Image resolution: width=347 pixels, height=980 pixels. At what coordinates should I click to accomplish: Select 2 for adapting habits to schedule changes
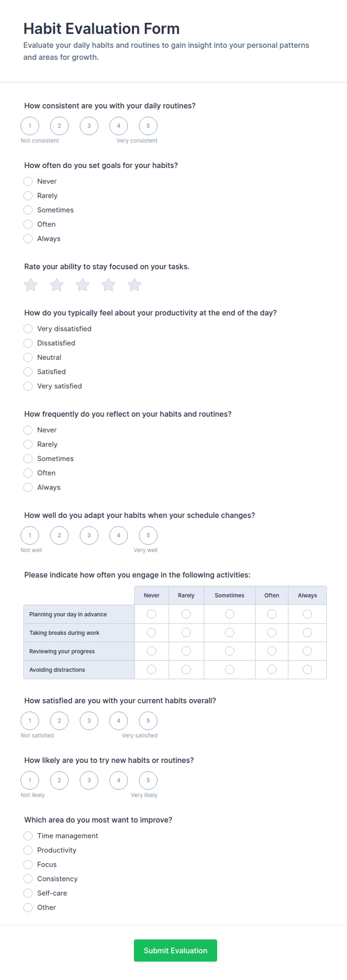click(59, 535)
